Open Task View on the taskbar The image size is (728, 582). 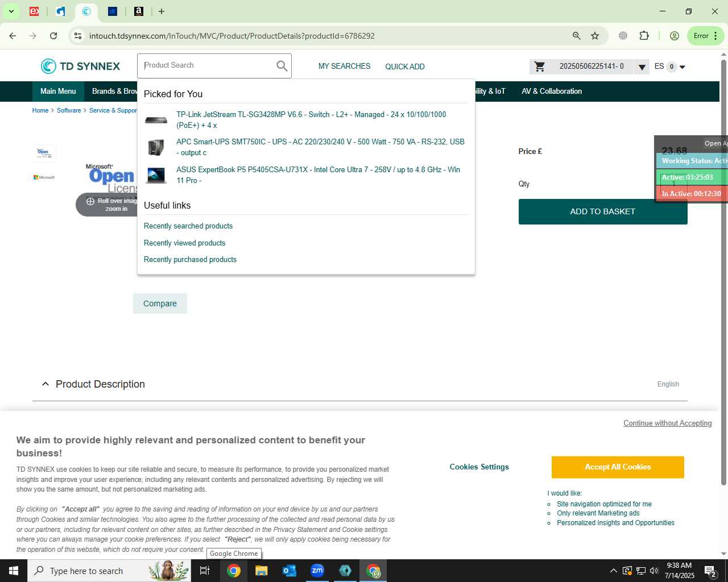coord(205,571)
